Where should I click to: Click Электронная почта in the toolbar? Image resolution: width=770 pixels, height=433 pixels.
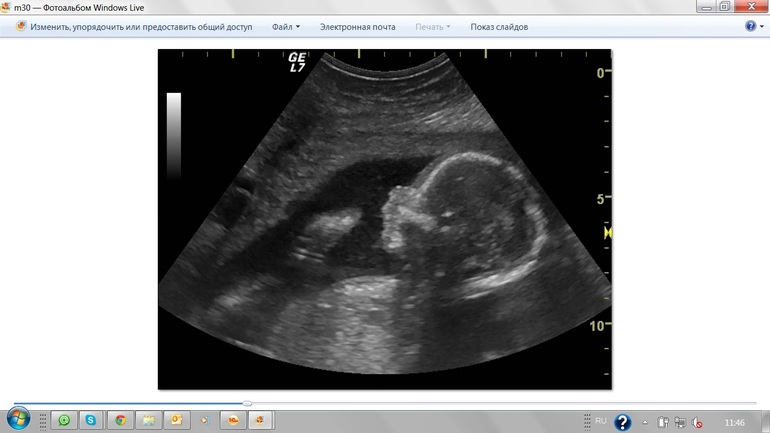point(357,27)
